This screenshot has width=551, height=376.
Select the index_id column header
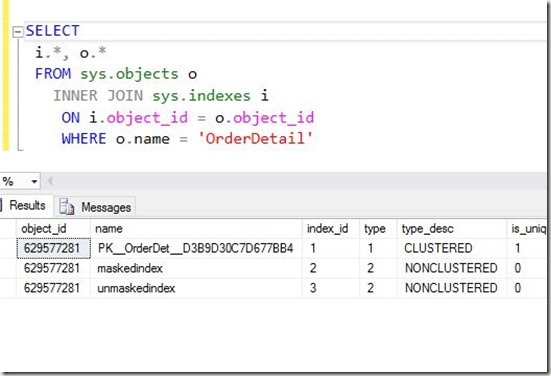pyautogui.click(x=331, y=229)
